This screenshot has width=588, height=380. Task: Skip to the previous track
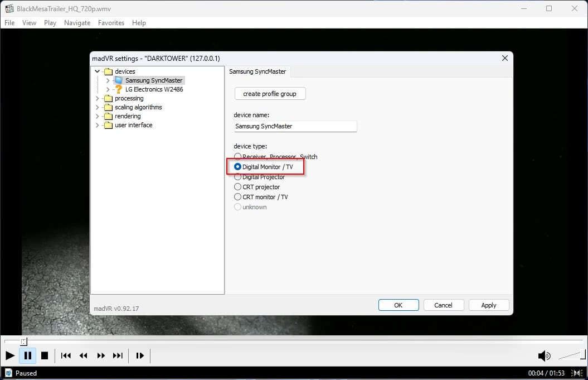[66, 355]
